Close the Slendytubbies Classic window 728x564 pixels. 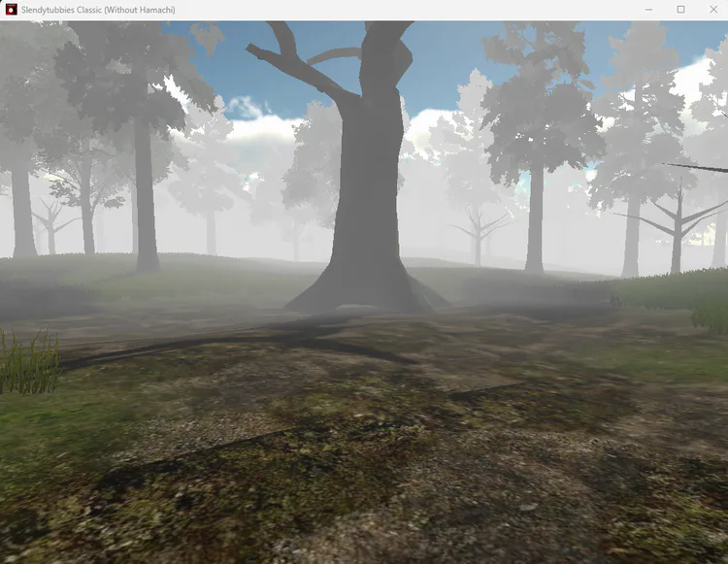713,10
